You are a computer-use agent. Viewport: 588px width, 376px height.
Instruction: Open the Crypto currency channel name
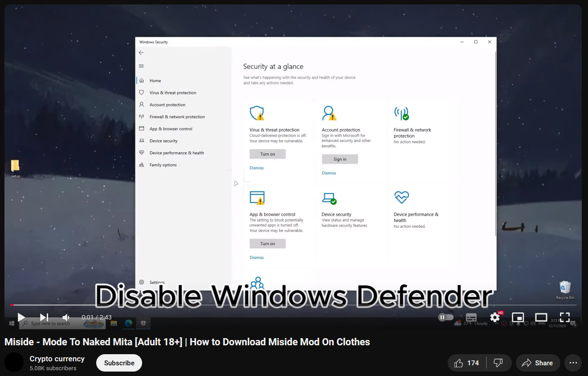[57, 359]
